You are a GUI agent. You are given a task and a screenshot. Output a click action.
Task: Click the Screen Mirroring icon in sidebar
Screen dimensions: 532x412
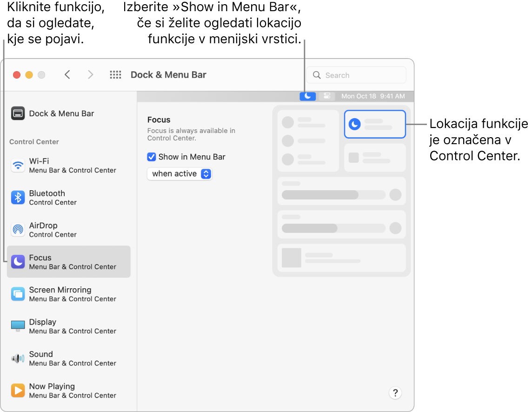coord(18,294)
